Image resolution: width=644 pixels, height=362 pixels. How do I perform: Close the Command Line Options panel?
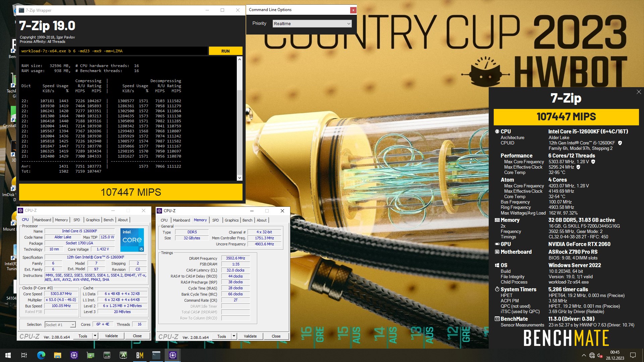[353, 10]
